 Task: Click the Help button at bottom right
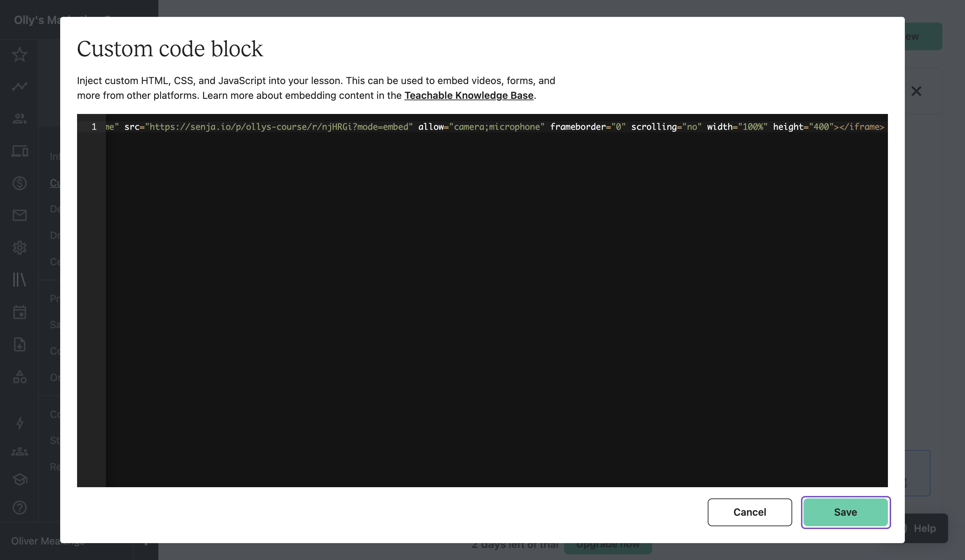click(925, 528)
